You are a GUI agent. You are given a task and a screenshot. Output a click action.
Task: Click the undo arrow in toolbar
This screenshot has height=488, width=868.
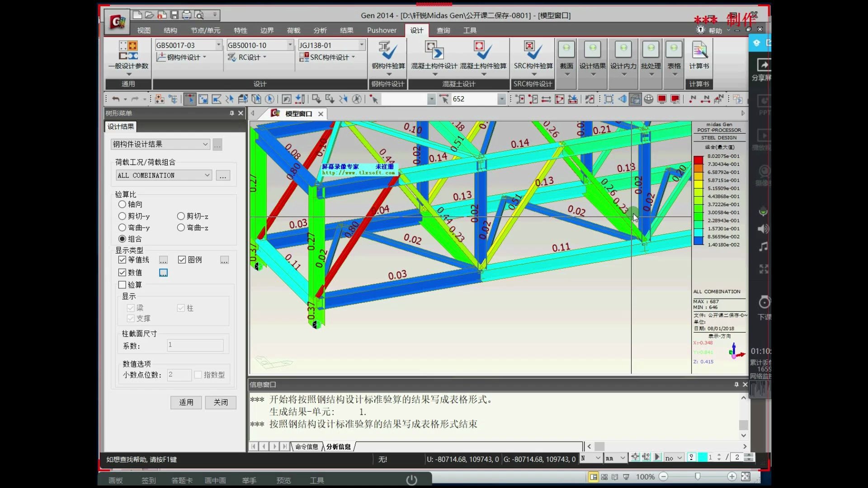[116, 99]
